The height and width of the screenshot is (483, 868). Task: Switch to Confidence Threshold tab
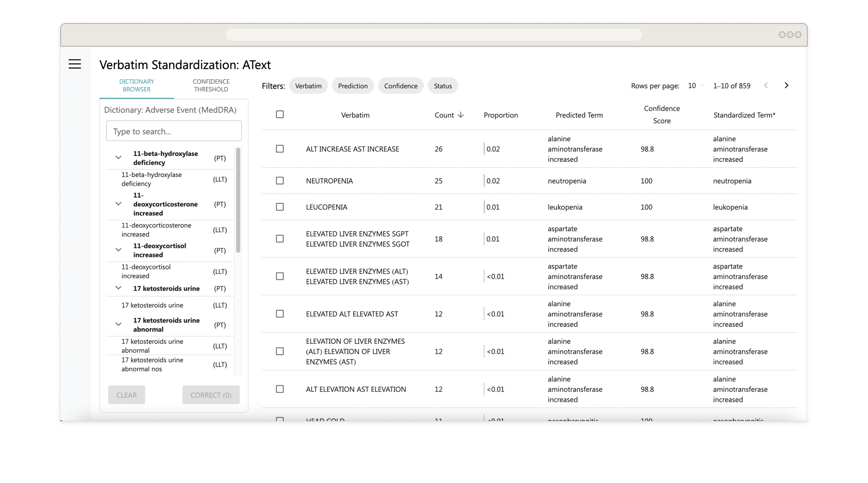(x=211, y=85)
